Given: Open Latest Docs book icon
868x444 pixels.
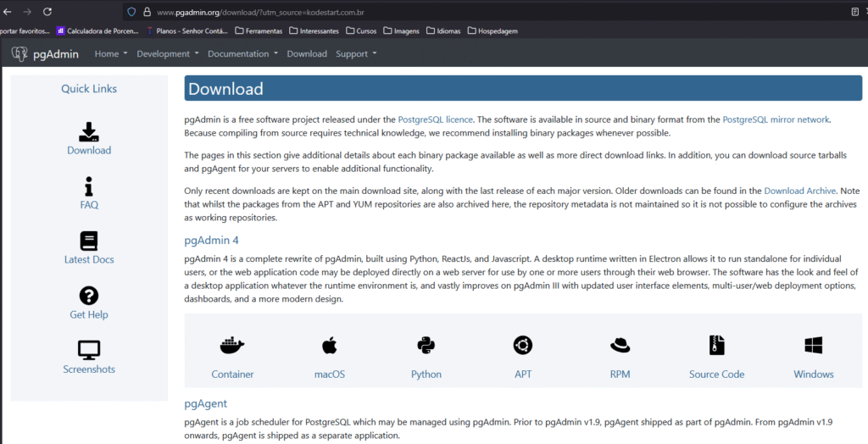Looking at the screenshot, I should pos(89,241).
